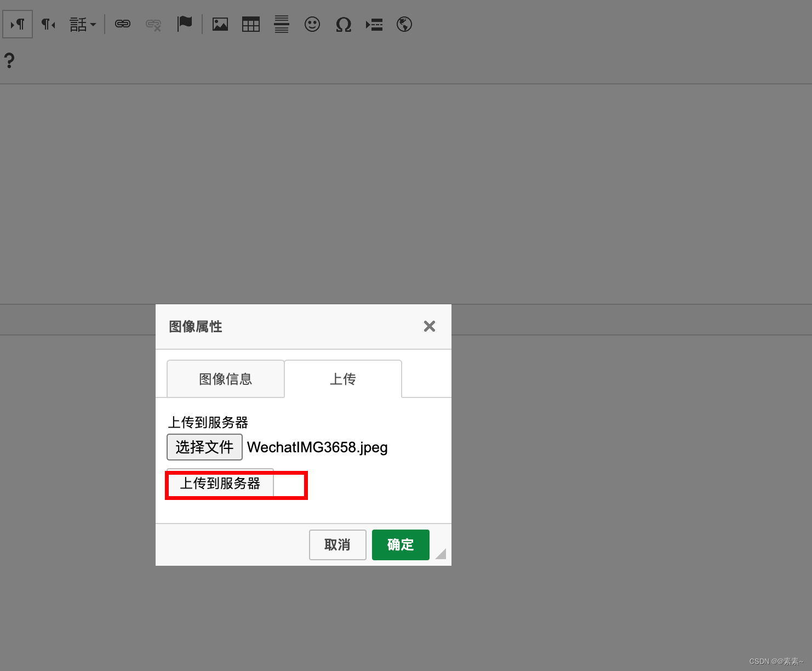
Task: Set right-to-left text direction
Action: [x=49, y=24]
